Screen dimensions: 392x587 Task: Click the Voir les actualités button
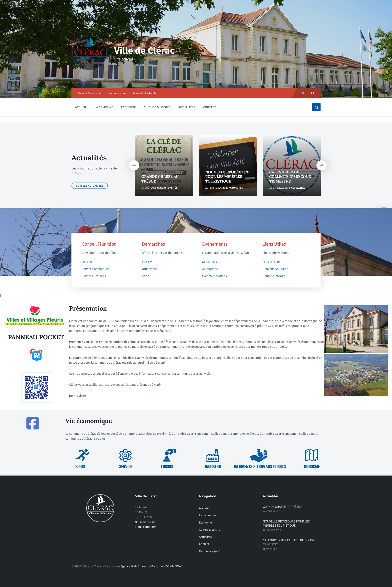coord(89,186)
